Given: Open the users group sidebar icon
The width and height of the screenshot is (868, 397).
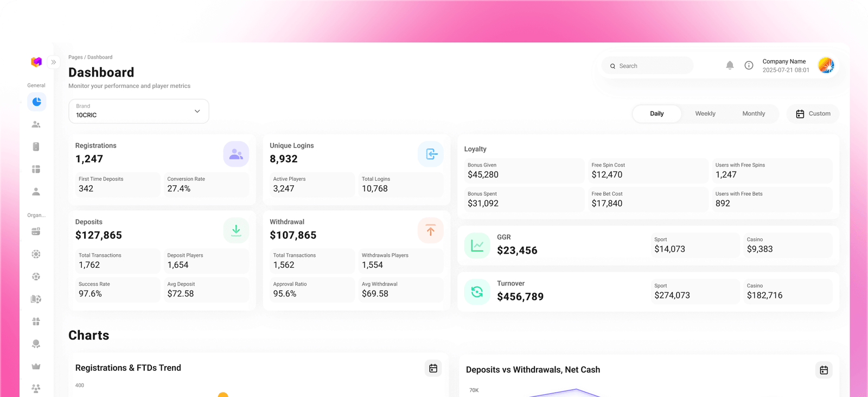Looking at the screenshot, I should pyautogui.click(x=36, y=124).
